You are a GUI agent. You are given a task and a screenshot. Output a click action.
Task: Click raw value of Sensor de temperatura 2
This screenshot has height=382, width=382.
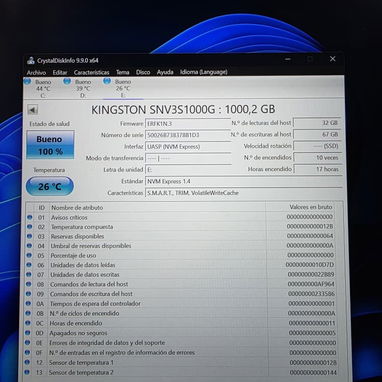[x=313, y=372]
